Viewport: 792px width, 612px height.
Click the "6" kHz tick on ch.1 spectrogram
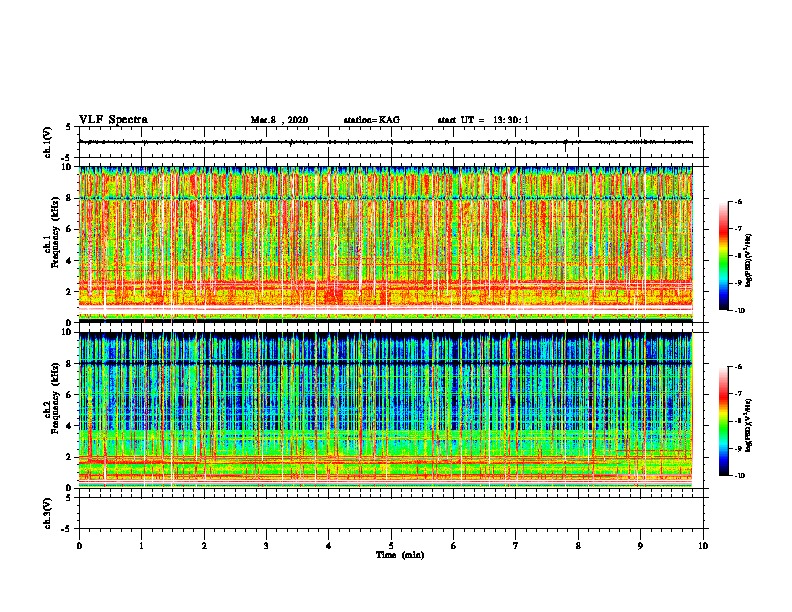pyautogui.click(x=70, y=229)
